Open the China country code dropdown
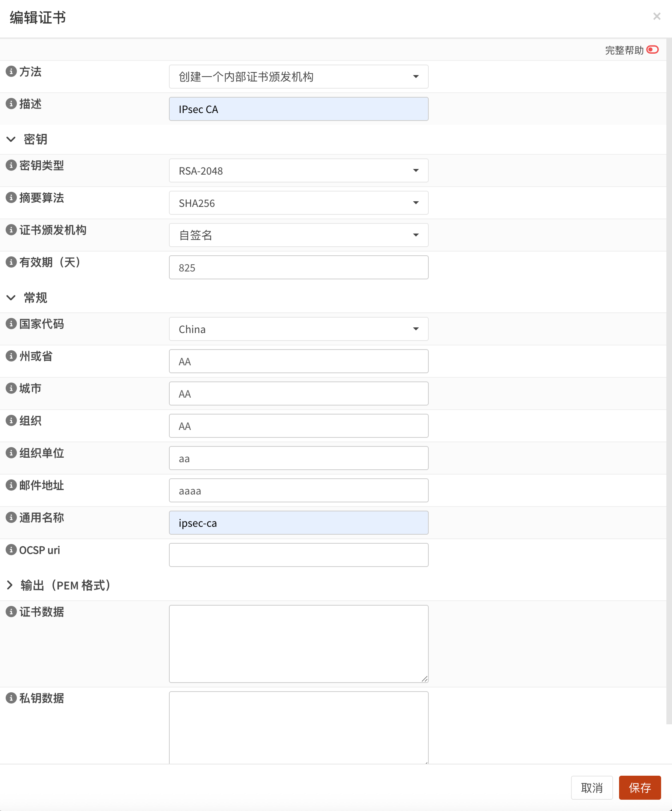The height and width of the screenshot is (811, 672). pyautogui.click(x=298, y=329)
